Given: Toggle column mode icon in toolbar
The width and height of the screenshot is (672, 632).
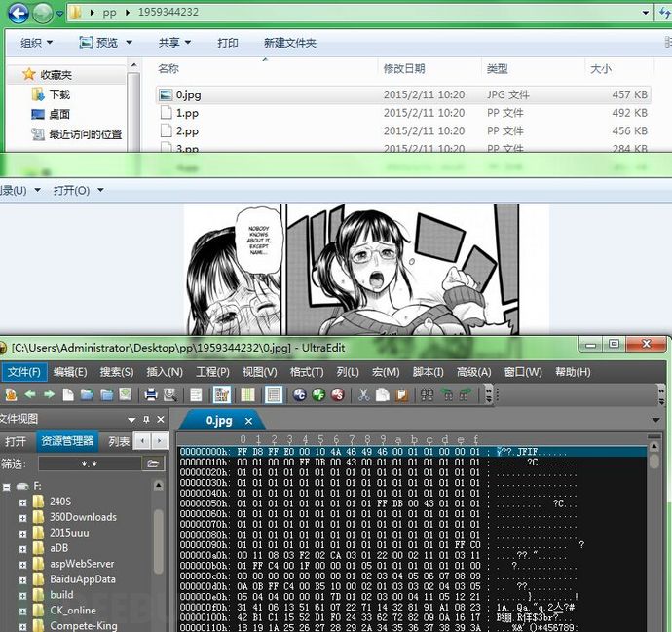Looking at the screenshot, I should pos(247,394).
